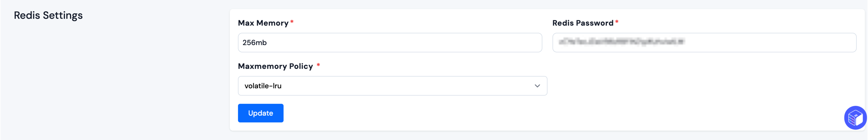Screen dimensions: 868x140
Task: Click the 256mb value text
Action: [254, 43]
